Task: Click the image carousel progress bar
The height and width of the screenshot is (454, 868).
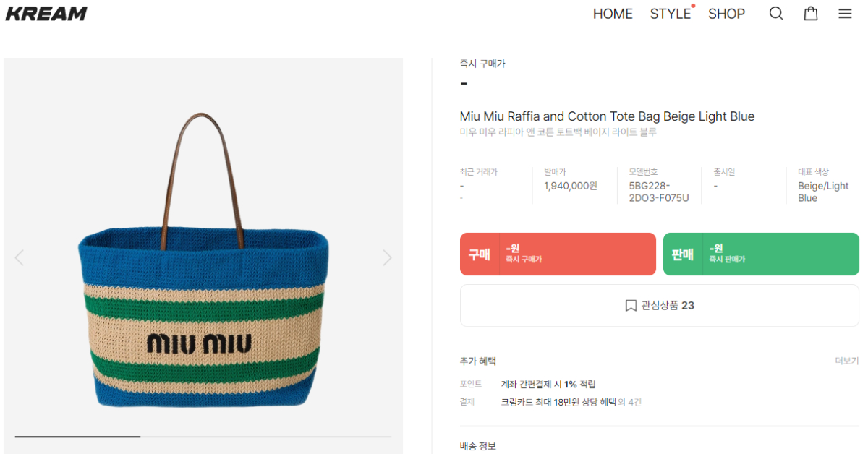Action: 203,437
